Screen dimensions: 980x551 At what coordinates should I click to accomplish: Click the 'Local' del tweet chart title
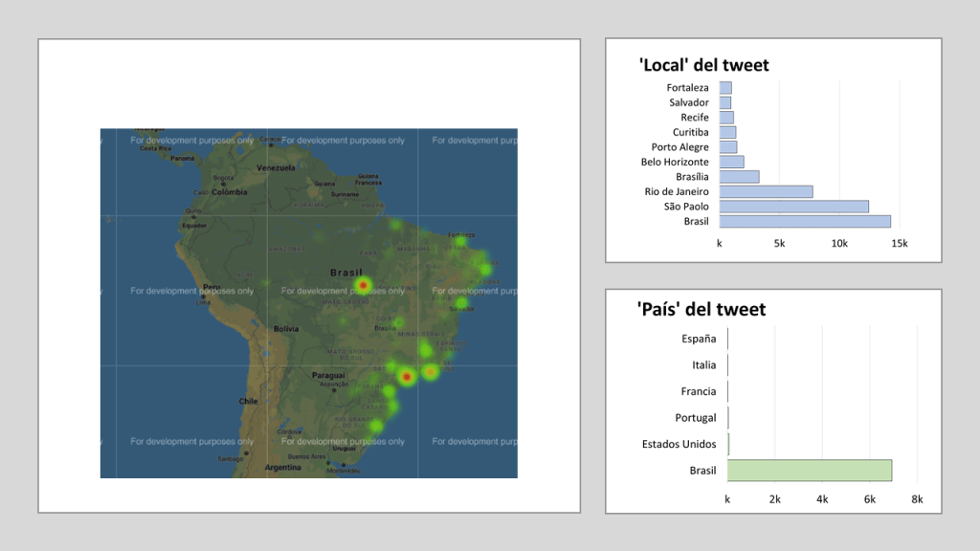[x=703, y=65]
